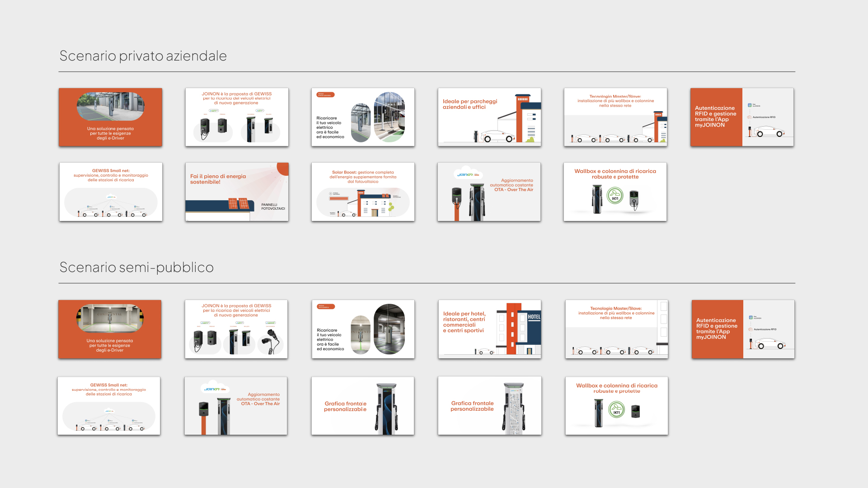Open the 'Autenticazione RFID' slide in the top section

742,117
